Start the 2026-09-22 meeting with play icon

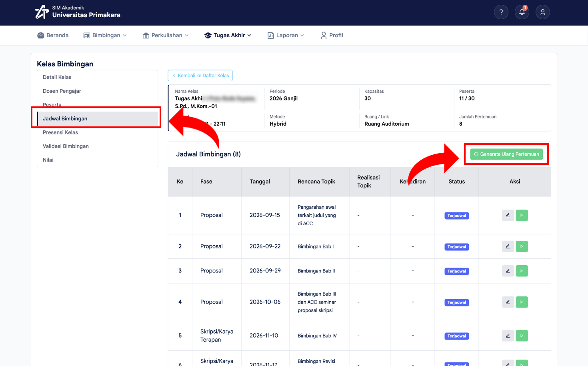pos(522,246)
